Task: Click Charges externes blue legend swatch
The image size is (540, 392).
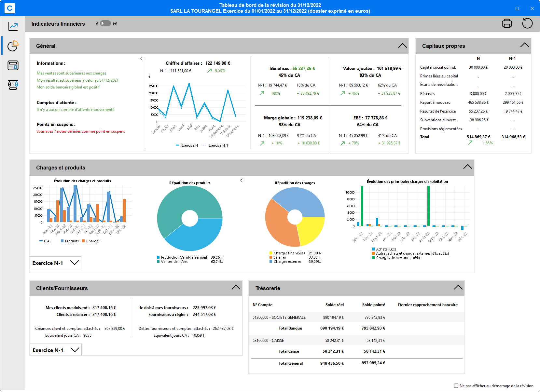Action: point(271,262)
